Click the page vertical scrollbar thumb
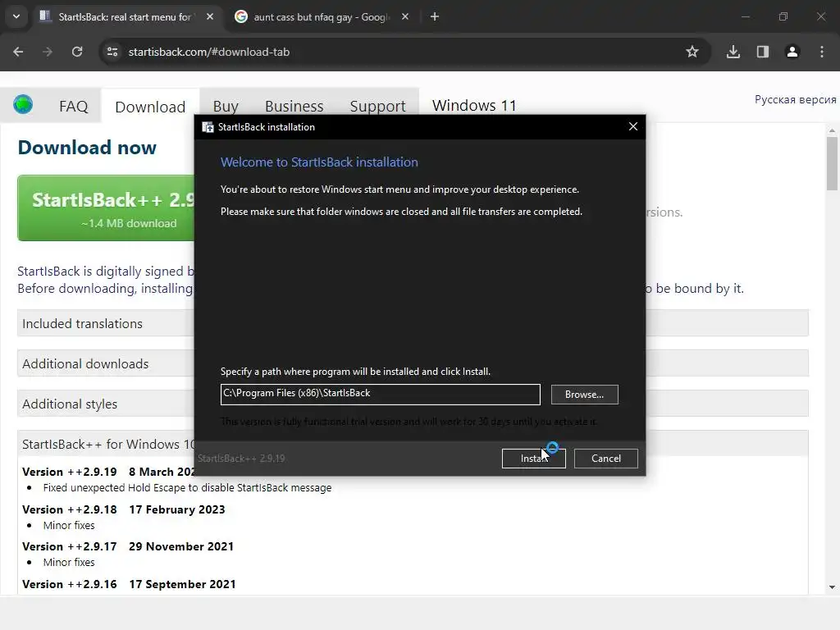This screenshot has height=630, width=840. pyautogui.click(x=832, y=163)
